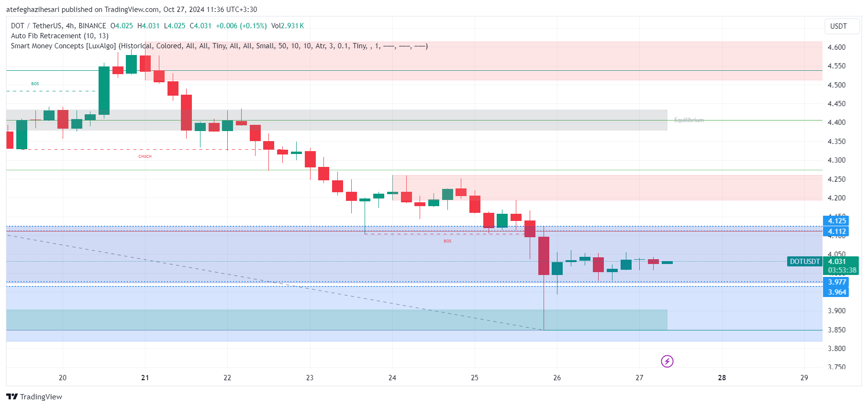868x407 pixels.
Task: Click the Vol 2.931K volume readout
Action: click(x=288, y=26)
